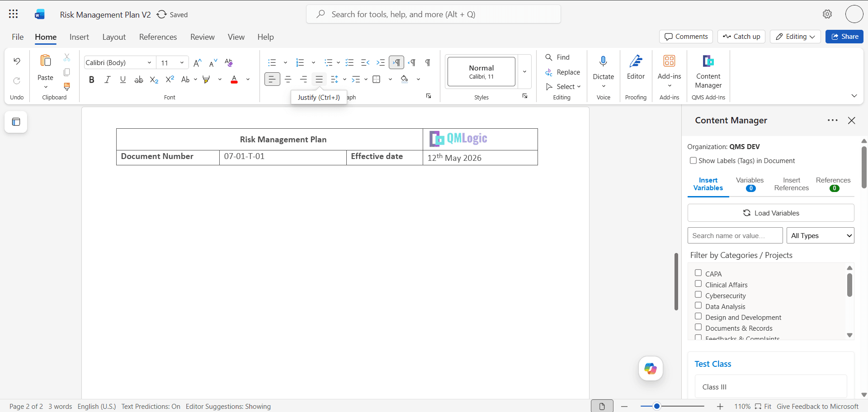Click the text highlight color button
868x412 pixels.
(207, 80)
